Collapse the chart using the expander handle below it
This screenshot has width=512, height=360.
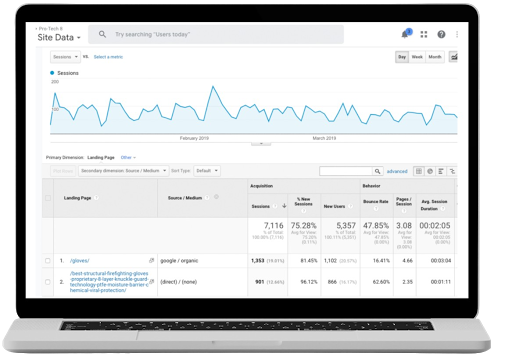click(x=261, y=143)
